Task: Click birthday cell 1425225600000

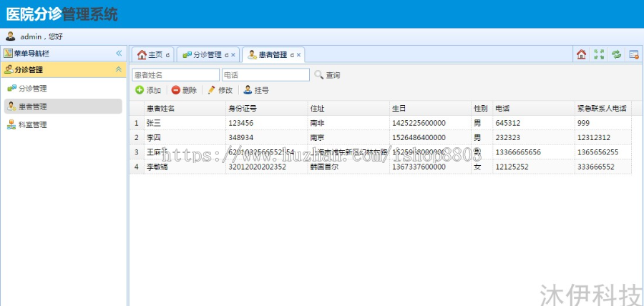Action: click(431, 123)
